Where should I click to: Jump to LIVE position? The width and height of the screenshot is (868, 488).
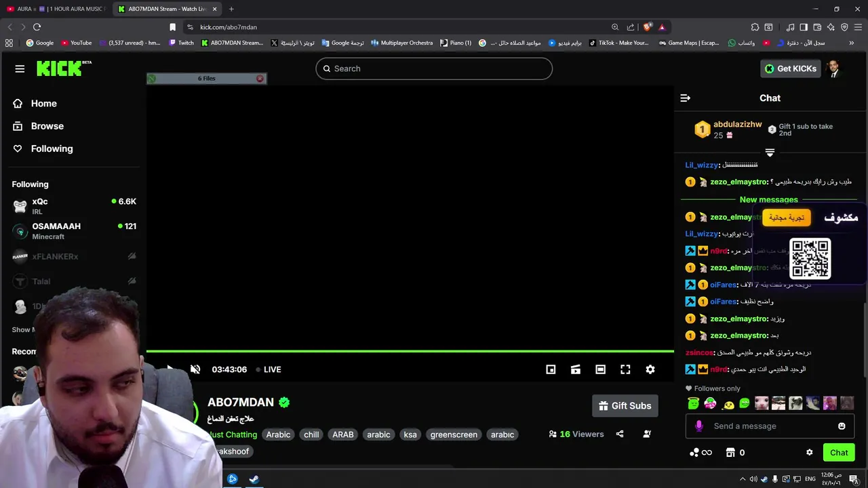[269, 369]
